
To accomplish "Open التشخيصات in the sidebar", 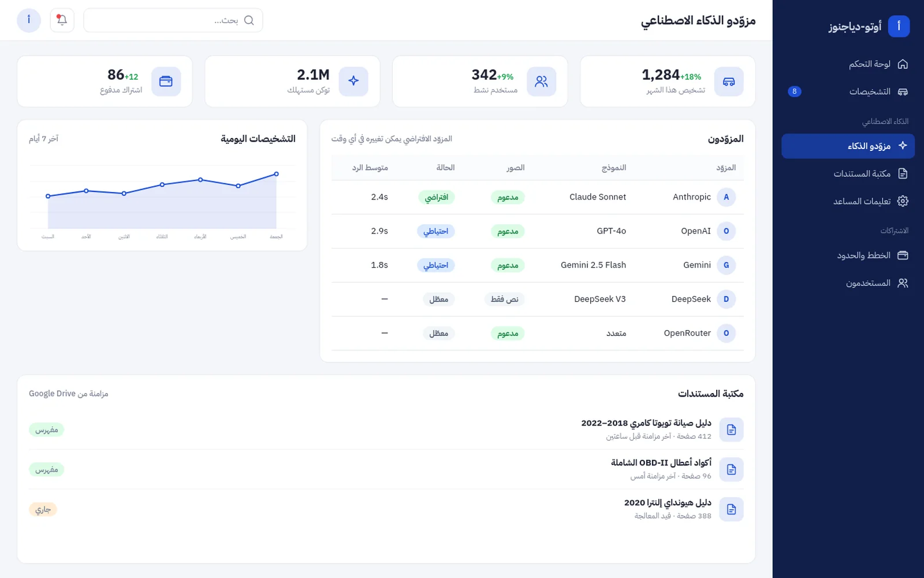I will 848,92.
